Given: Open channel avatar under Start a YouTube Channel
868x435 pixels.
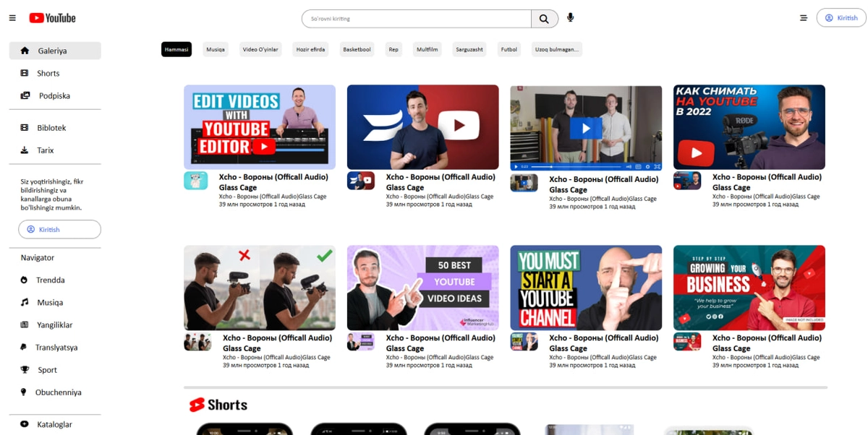Looking at the screenshot, I should tap(524, 342).
